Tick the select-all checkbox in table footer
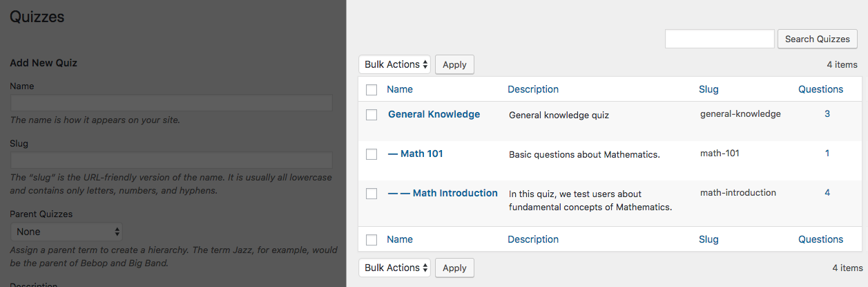868x287 pixels. pyautogui.click(x=372, y=240)
